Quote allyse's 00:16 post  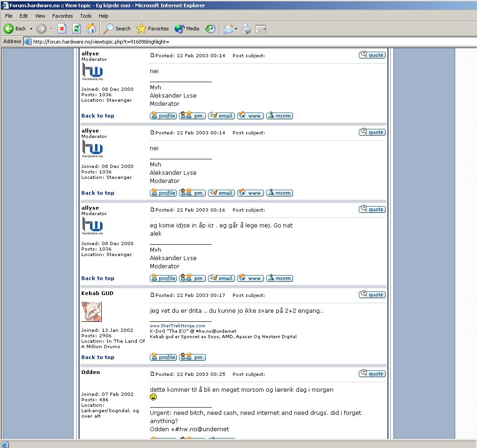coord(372,209)
